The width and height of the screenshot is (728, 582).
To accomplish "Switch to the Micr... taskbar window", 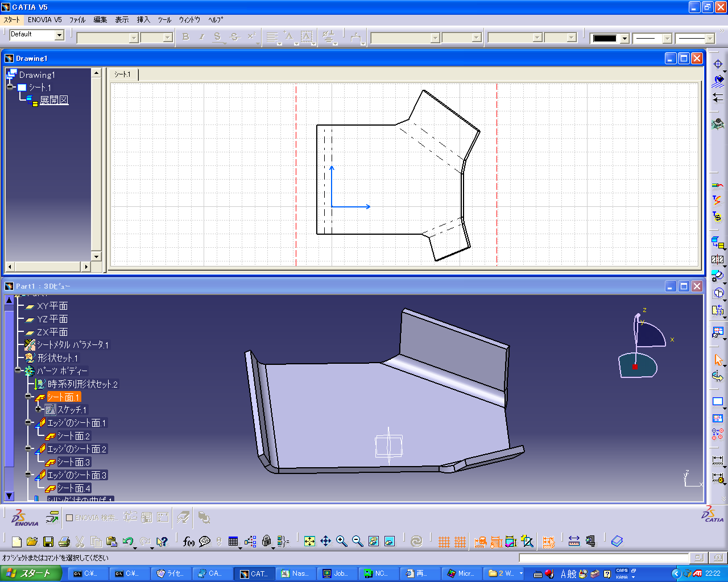I will pyautogui.click(x=461, y=573).
